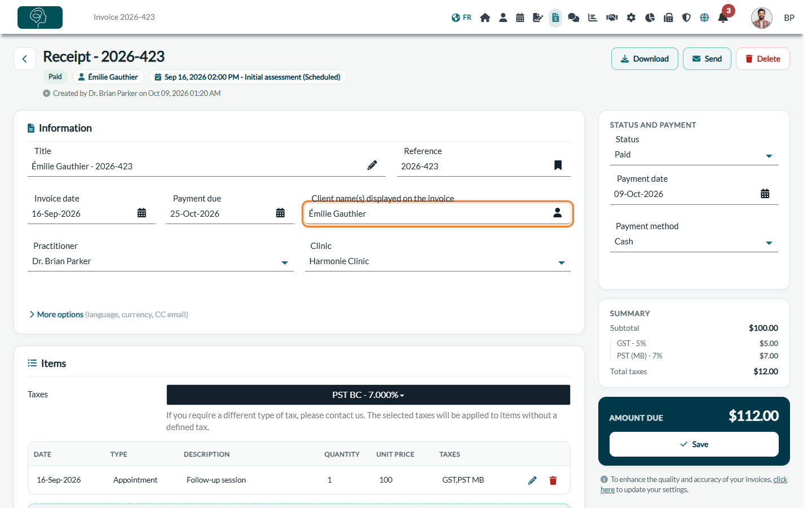Image resolution: width=812 pixels, height=508 pixels.
Task: Open the Clinic dropdown
Action: coord(438,261)
